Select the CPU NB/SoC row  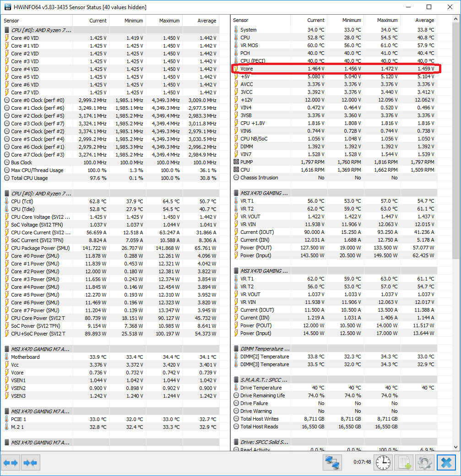coord(334,138)
